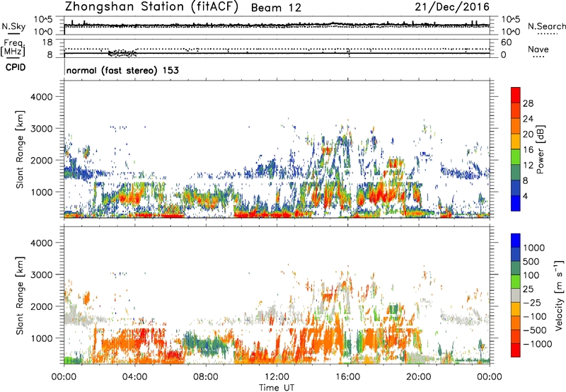Click the velocity colorbar value '500'
Viewport: 566px width, 392px height.
click(x=531, y=261)
